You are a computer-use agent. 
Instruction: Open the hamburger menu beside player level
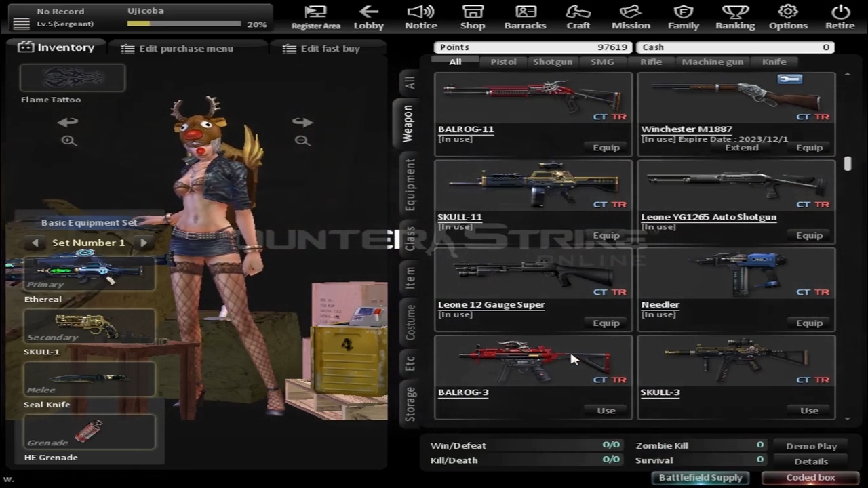point(21,24)
